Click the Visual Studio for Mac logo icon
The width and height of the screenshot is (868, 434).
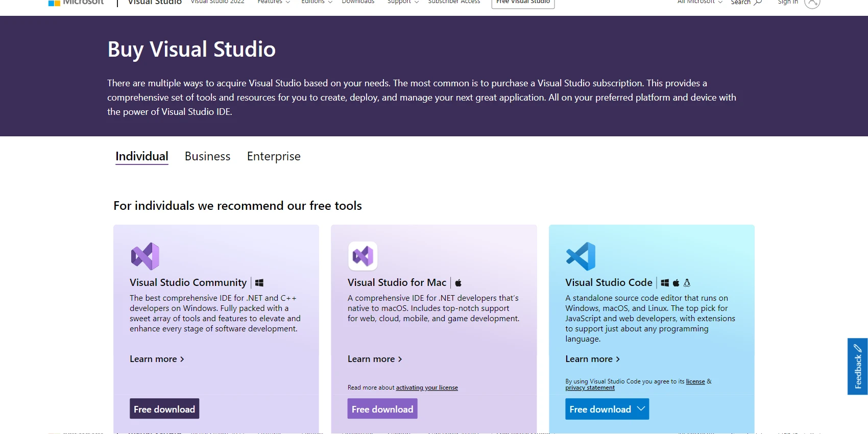coord(363,256)
